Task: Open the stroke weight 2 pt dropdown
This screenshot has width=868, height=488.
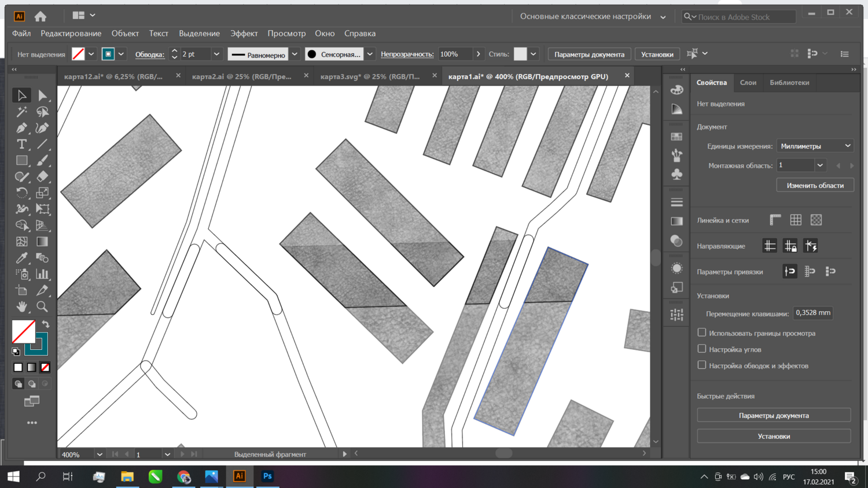Action: click(x=216, y=54)
